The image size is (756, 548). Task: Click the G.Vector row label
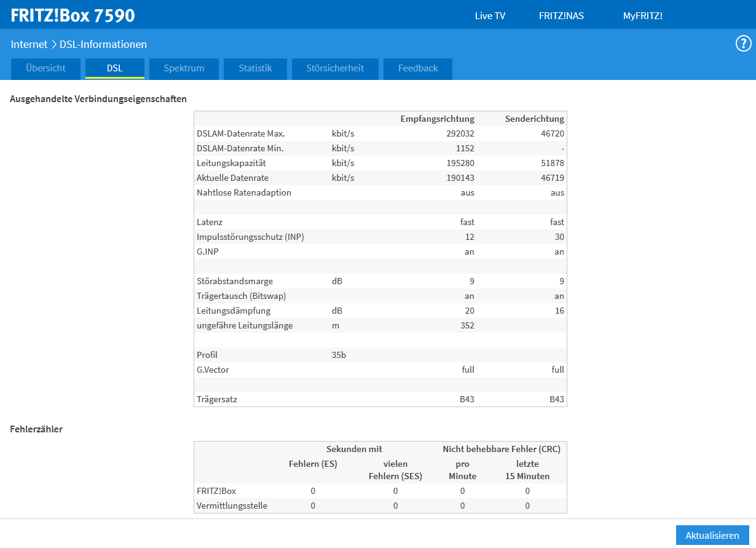(x=213, y=370)
